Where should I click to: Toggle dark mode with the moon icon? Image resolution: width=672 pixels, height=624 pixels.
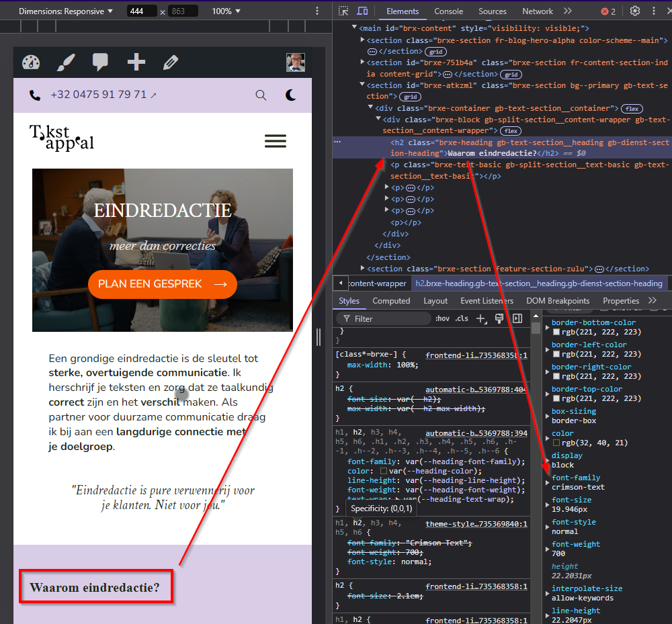pyautogui.click(x=291, y=95)
